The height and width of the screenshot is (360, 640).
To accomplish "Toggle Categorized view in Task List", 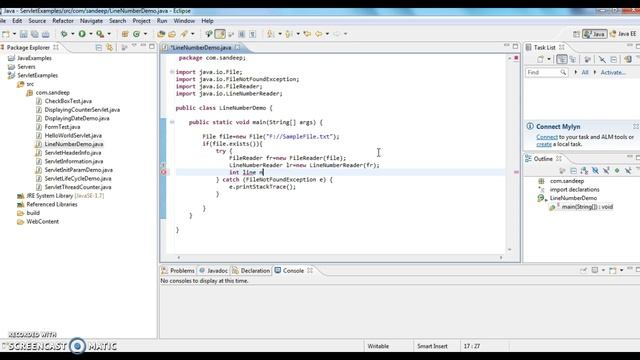I will coord(562,60).
